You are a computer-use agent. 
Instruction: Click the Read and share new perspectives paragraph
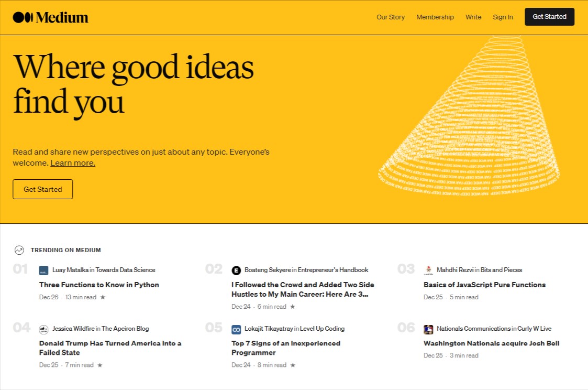[x=141, y=157]
